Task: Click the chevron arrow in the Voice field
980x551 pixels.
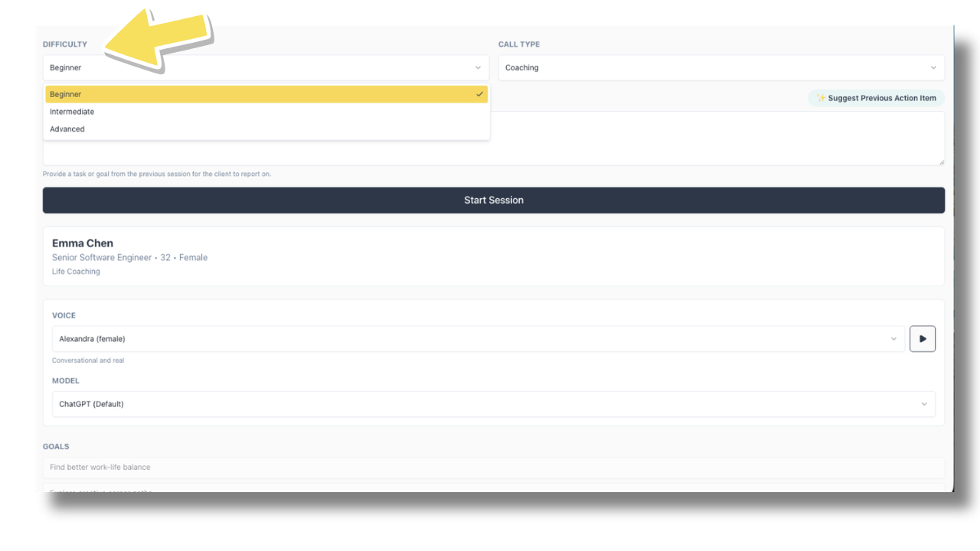Action: [893, 339]
